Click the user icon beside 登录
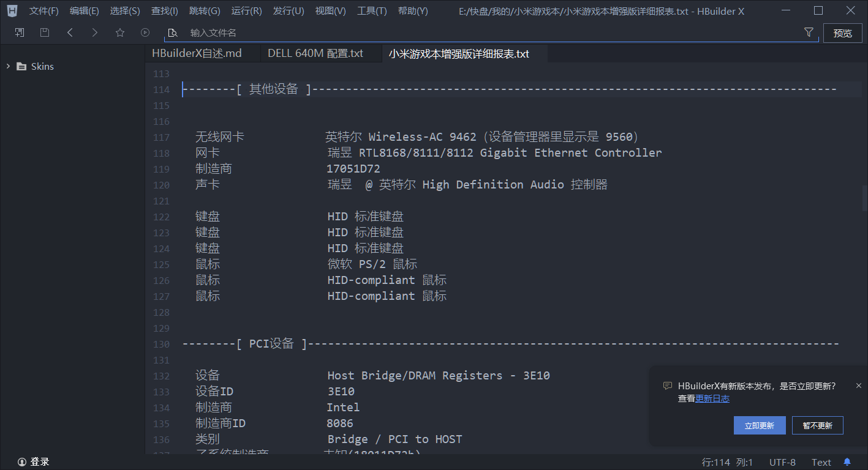Image resolution: width=868 pixels, height=470 pixels. tap(22, 462)
